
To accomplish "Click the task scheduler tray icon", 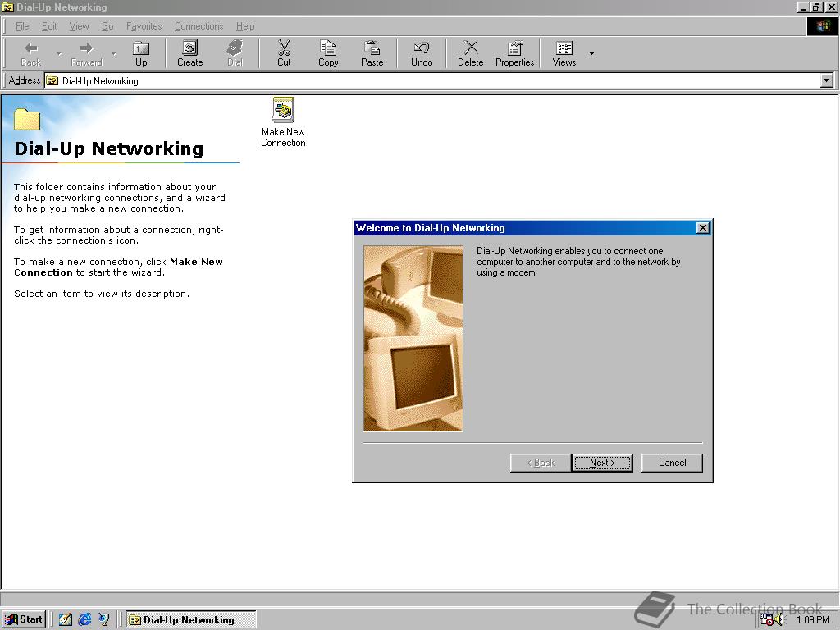I will [766, 620].
